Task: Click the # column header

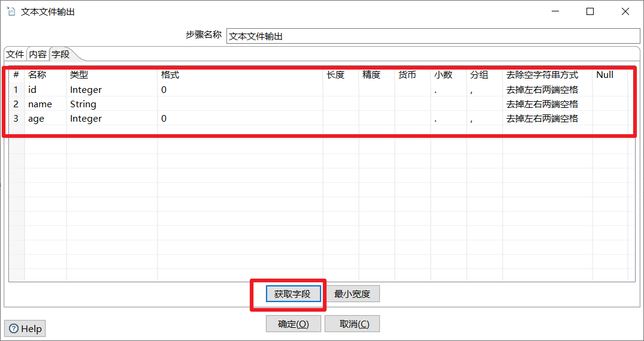Action: pyautogui.click(x=16, y=75)
